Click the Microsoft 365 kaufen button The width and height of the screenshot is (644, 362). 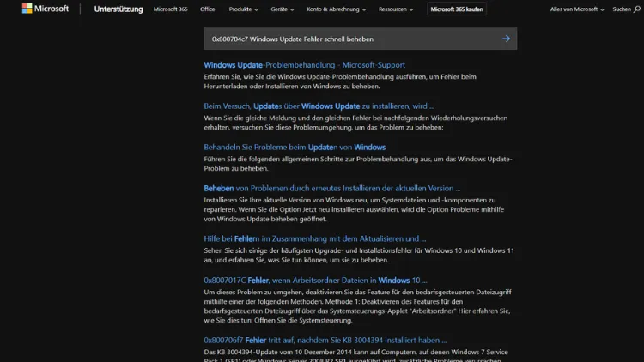(x=457, y=9)
